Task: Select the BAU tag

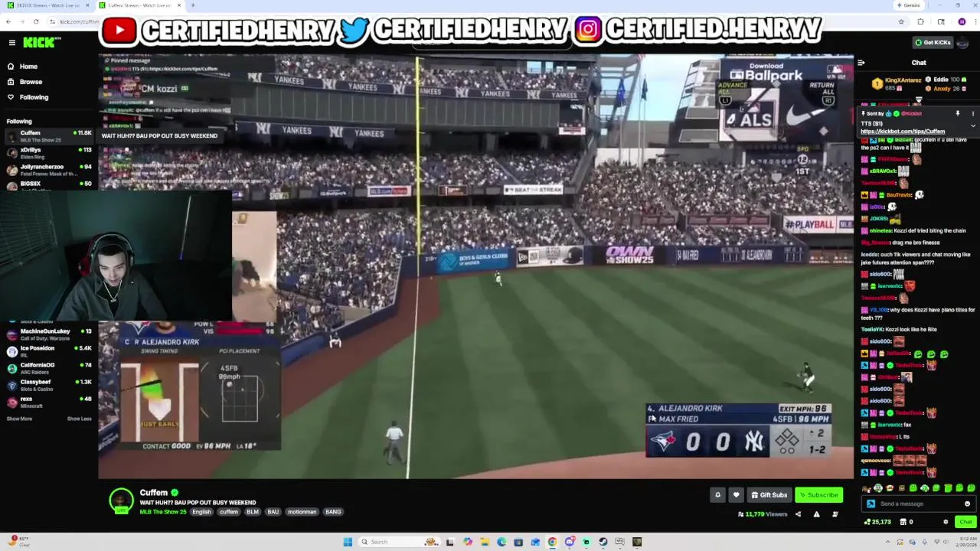Action: click(273, 512)
